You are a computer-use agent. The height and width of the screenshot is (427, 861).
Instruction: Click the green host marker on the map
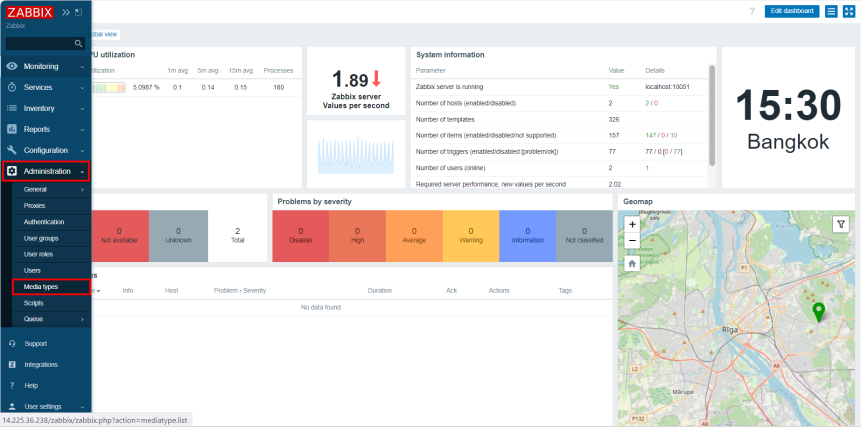coord(818,312)
